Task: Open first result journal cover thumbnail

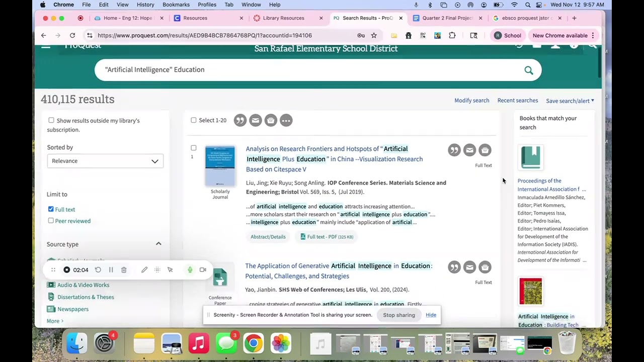Action: pyautogui.click(x=220, y=166)
